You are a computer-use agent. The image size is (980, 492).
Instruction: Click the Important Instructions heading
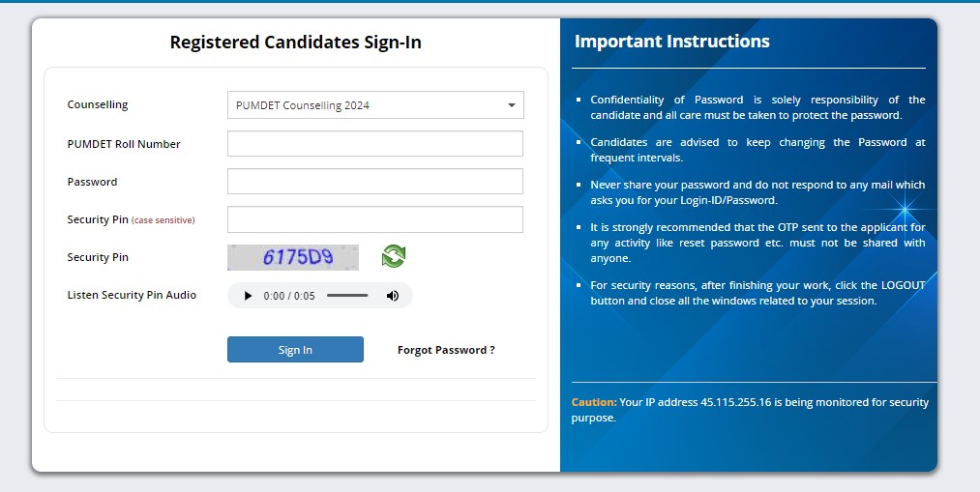click(671, 42)
